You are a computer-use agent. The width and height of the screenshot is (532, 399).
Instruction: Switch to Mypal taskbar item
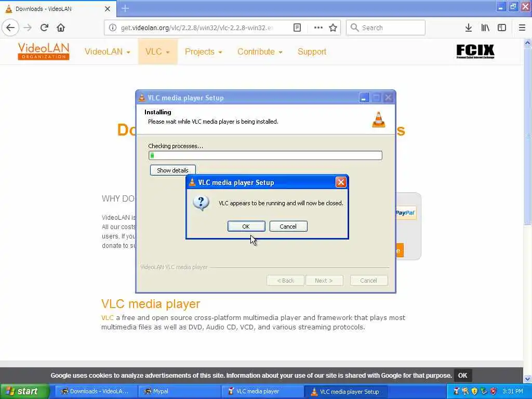click(179, 392)
